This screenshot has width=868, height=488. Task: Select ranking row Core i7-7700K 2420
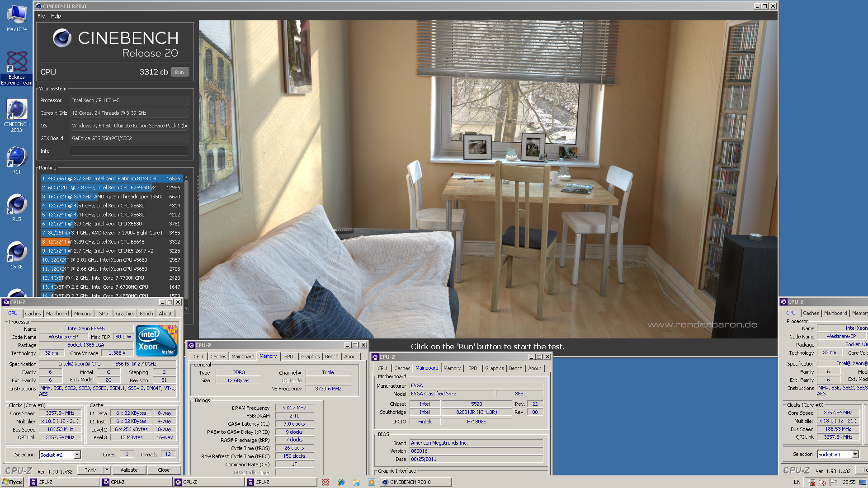click(111, 278)
